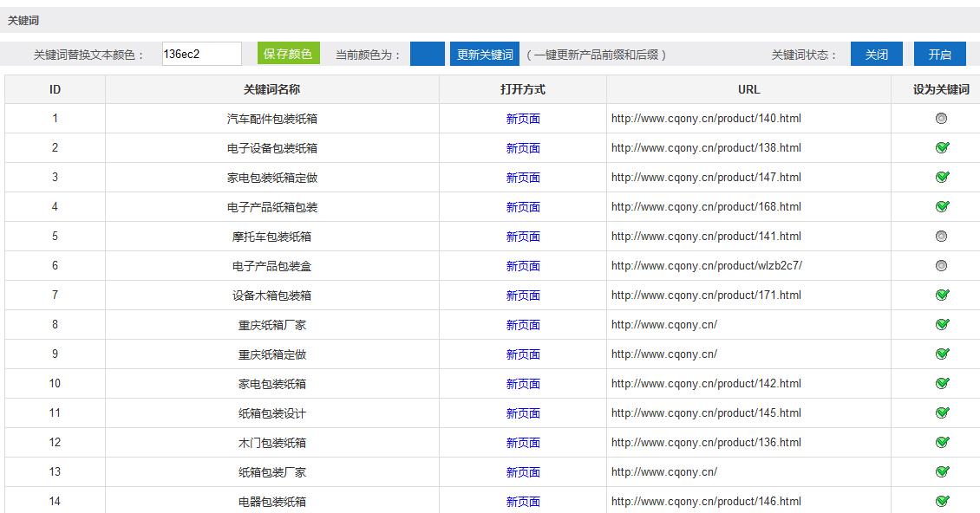The width and height of the screenshot is (980, 513).
Task: Toggle the green check for 电子设备包装纸箱
Action: tap(942, 147)
